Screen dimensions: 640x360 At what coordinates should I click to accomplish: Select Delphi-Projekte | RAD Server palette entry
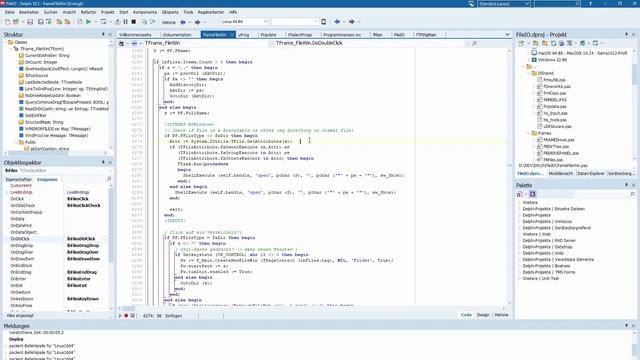[x=549, y=240]
